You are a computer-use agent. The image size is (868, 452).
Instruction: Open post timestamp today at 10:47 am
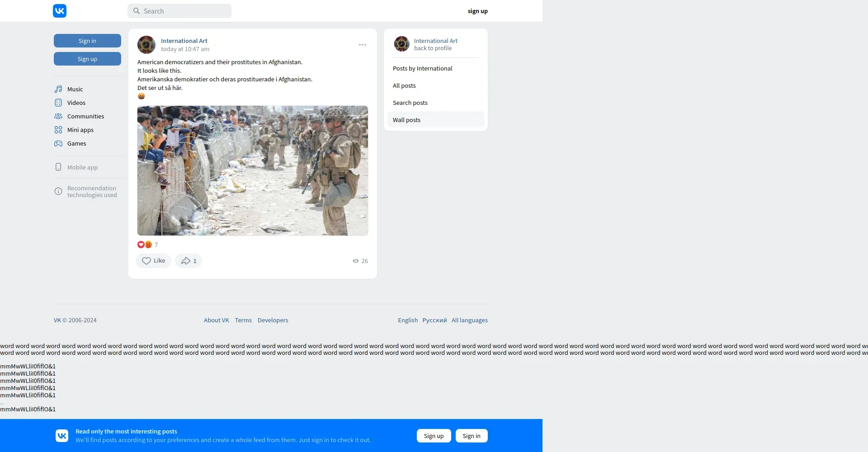(185, 49)
